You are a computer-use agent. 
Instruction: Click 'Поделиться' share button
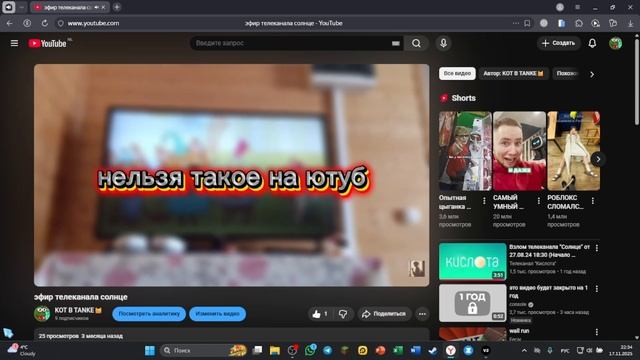(384, 313)
